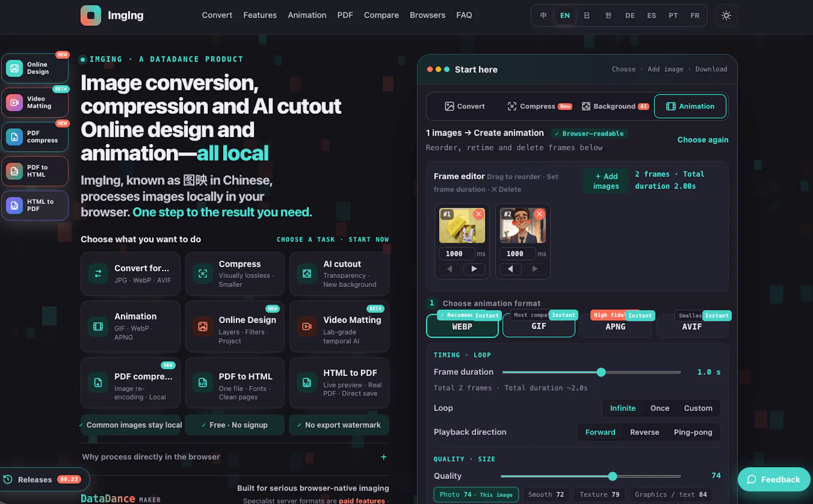Choose AVIF as the animation format
Viewport: 813px width, 504px height.
pyautogui.click(x=692, y=326)
